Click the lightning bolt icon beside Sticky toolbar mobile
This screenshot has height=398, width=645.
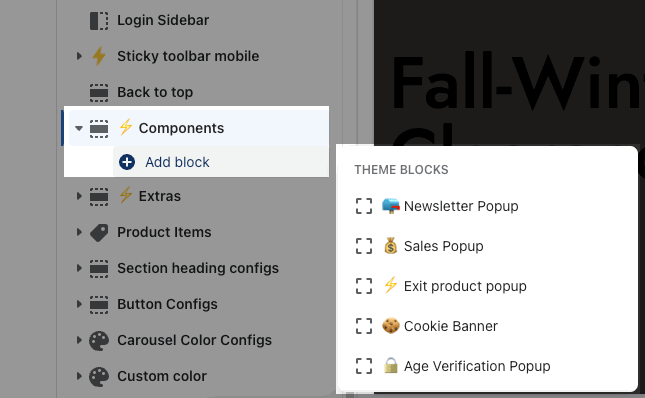coord(99,56)
